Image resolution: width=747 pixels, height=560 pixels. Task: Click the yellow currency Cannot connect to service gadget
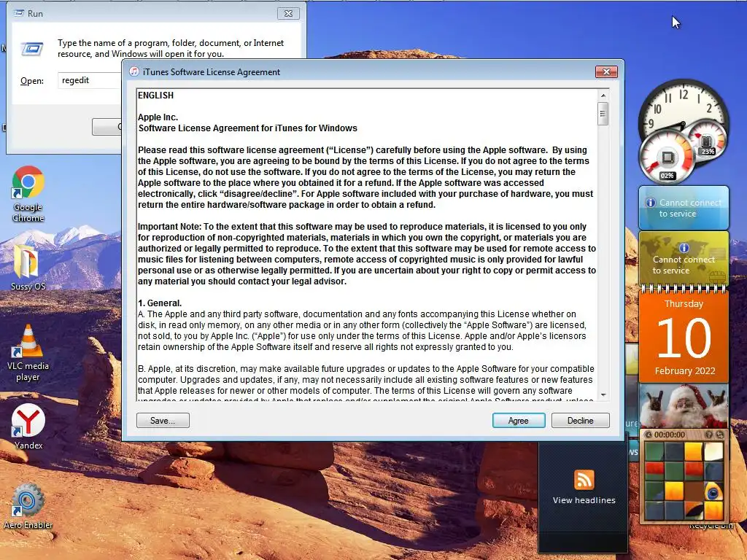click(x=684, y=257)
